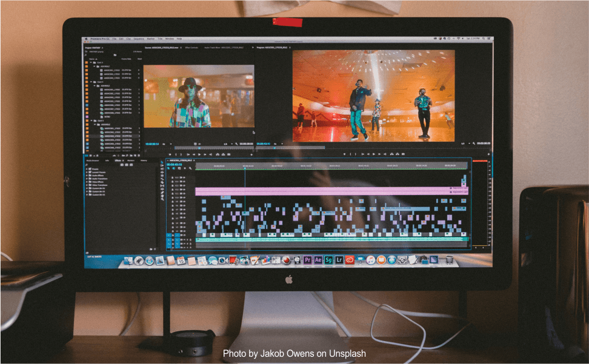Expand the Audio Effects folder
Screen dimensions: 589x364
(87, 175)
